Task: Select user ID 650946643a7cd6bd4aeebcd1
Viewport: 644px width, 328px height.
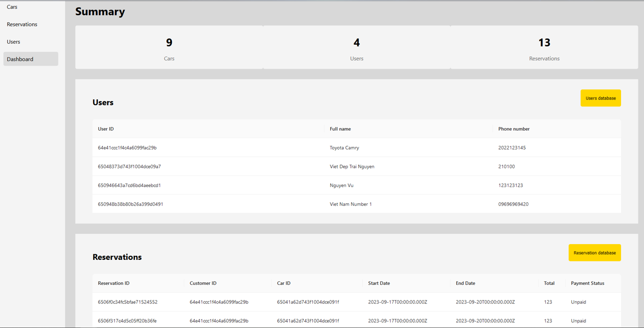Action: tap(129, 186)
